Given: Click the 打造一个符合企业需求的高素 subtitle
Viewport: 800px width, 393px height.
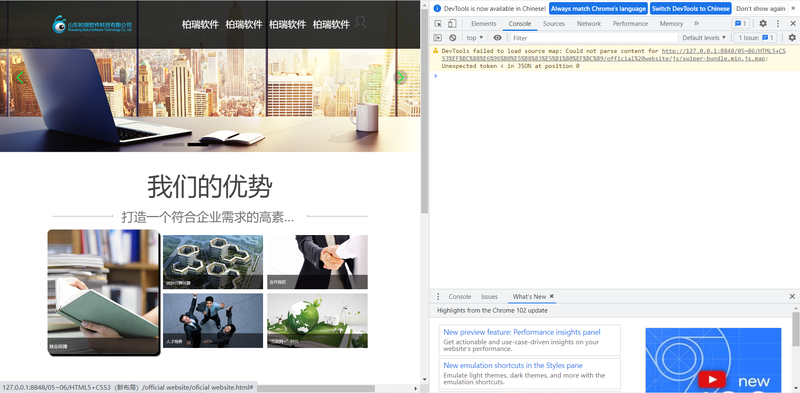Looking at the screenshot, I should pos(208,217).
